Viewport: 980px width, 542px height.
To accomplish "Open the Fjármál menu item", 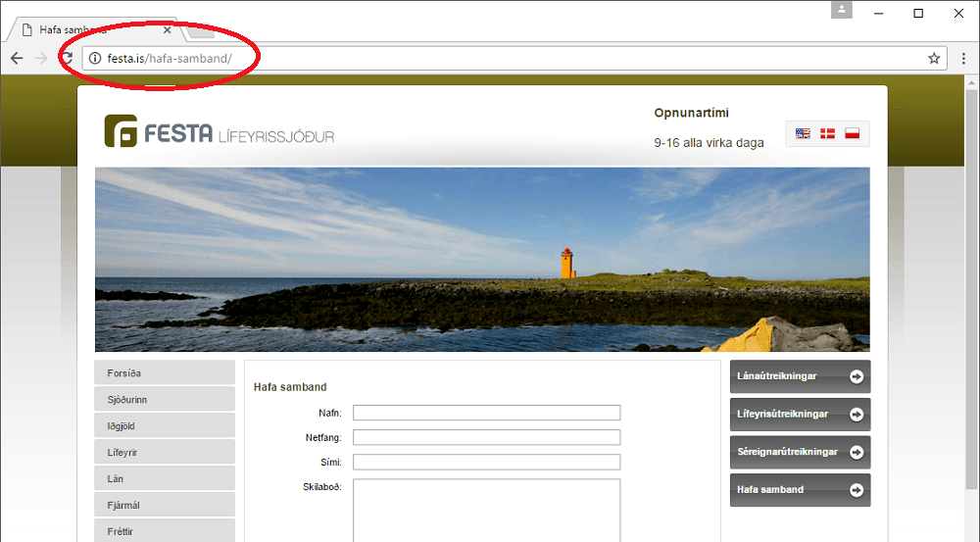I will (x=165, y=505).
